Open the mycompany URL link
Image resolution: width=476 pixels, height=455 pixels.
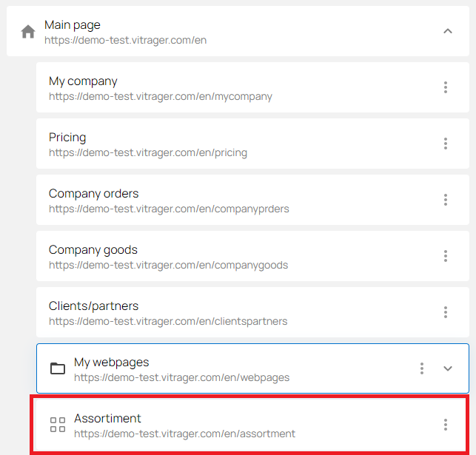pos(161,96)
